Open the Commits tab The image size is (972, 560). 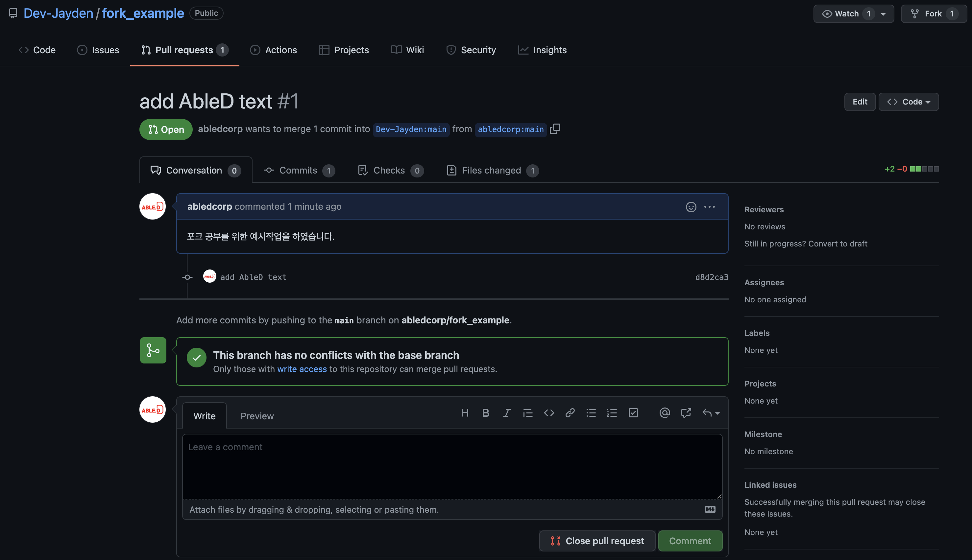[299, 170]
